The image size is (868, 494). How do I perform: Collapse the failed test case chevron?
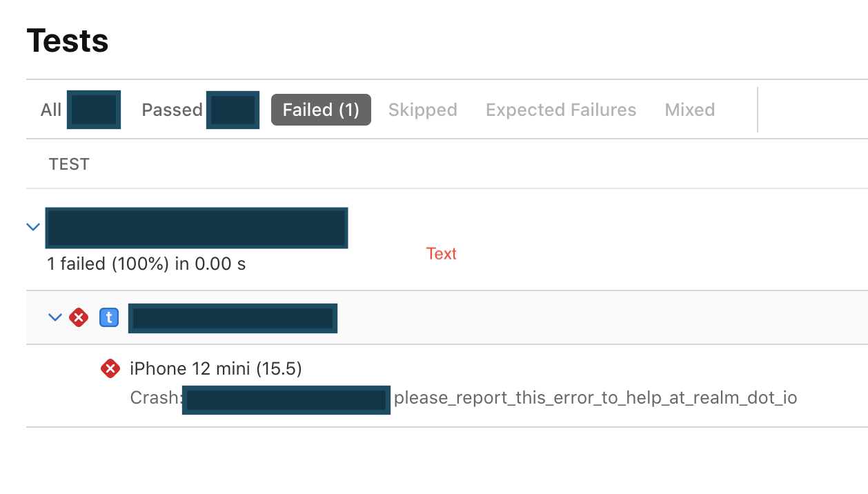(55, 317)
